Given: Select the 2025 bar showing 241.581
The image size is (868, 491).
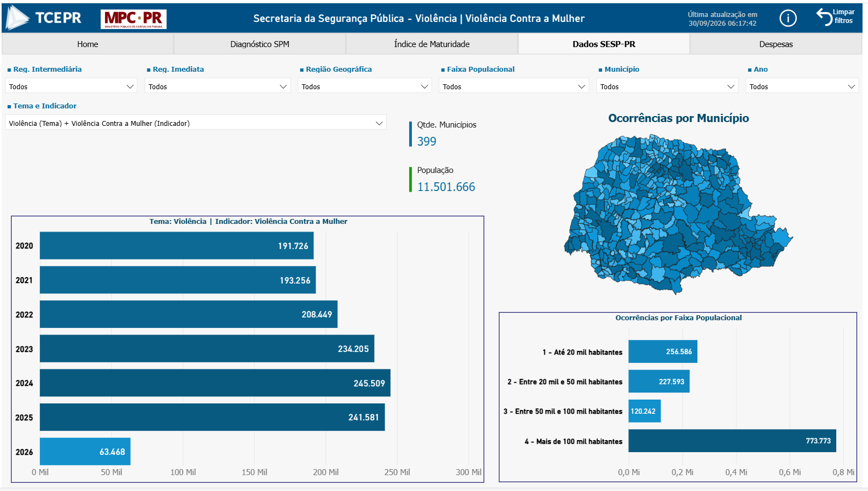Looking at the screenshot, I should 212,417.
